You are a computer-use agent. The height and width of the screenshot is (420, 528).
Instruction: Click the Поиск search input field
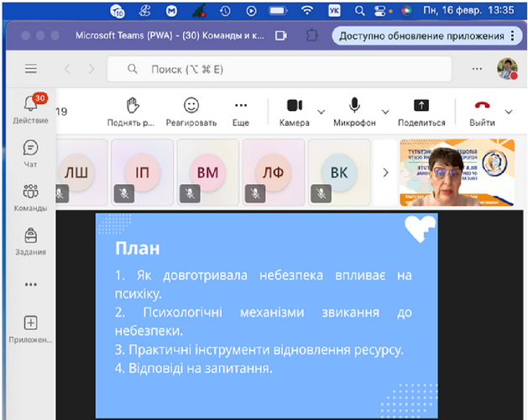pyautogui.click(x=285, y=69)
